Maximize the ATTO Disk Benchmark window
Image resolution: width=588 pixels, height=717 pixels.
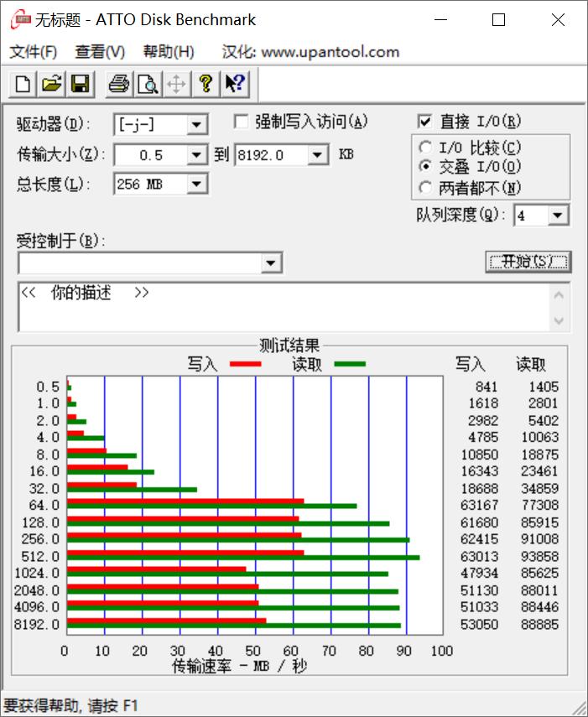point(498,19)
